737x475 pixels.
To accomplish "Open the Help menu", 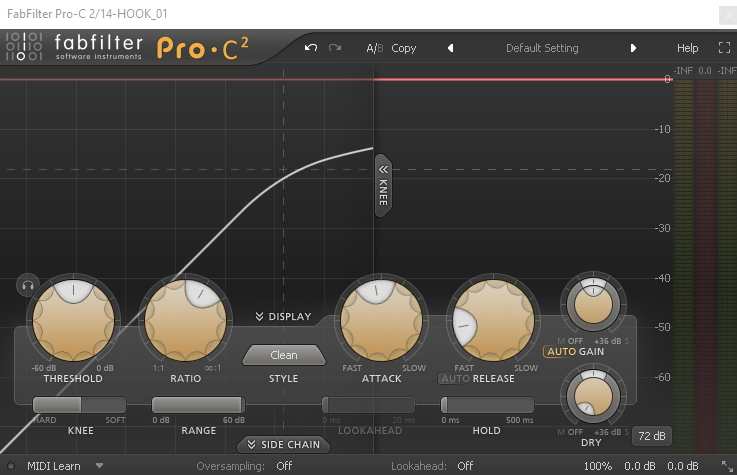I will (687, 48).
